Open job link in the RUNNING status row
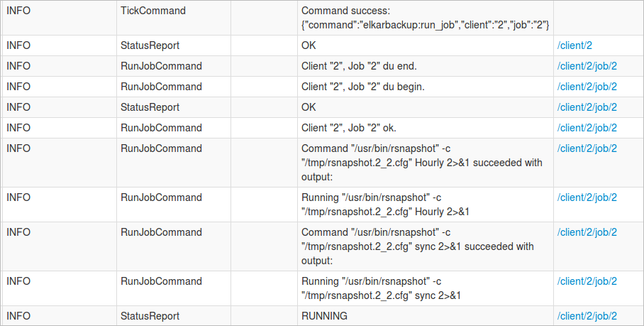 [x=587, y=316]
